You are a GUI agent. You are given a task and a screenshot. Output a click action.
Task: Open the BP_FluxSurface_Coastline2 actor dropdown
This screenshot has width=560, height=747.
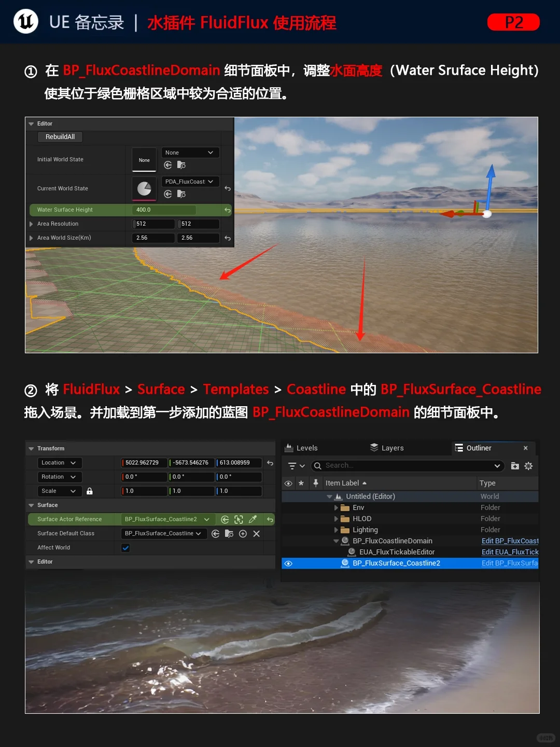click(x=167, y=519)
